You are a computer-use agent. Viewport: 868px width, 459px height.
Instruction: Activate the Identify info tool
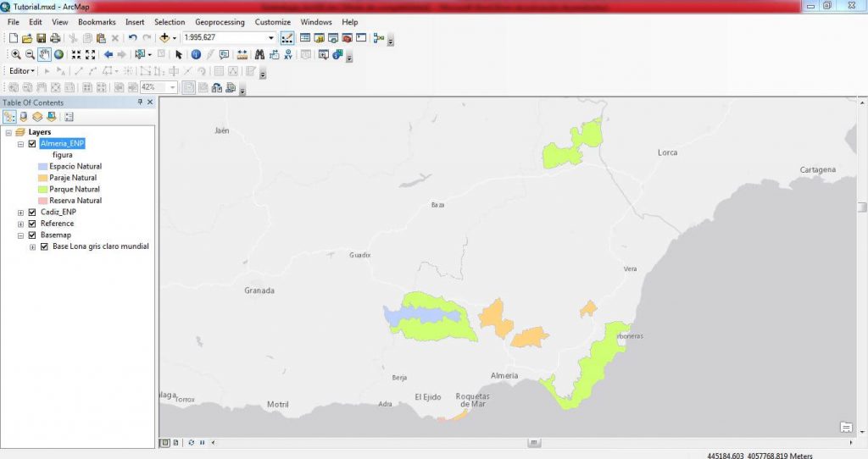[196, 54]
